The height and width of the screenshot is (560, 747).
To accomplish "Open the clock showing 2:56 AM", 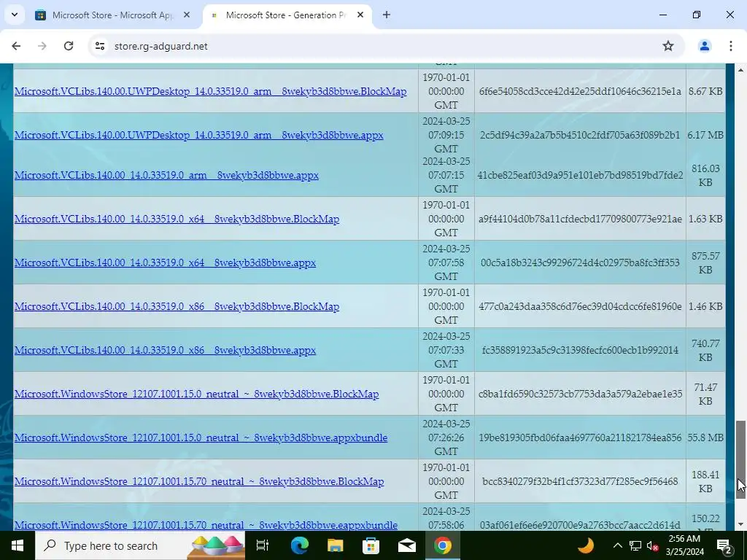I will click(x=684, y=545).
